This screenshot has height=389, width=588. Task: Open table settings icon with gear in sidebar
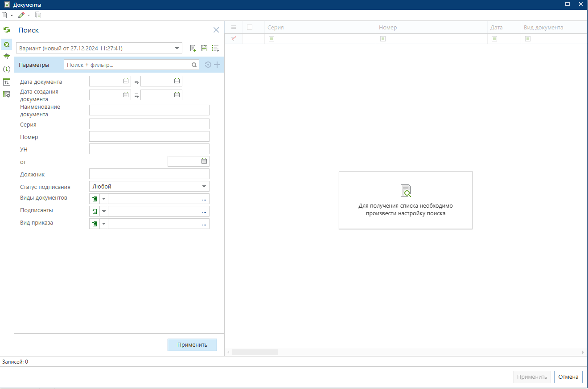7,94
